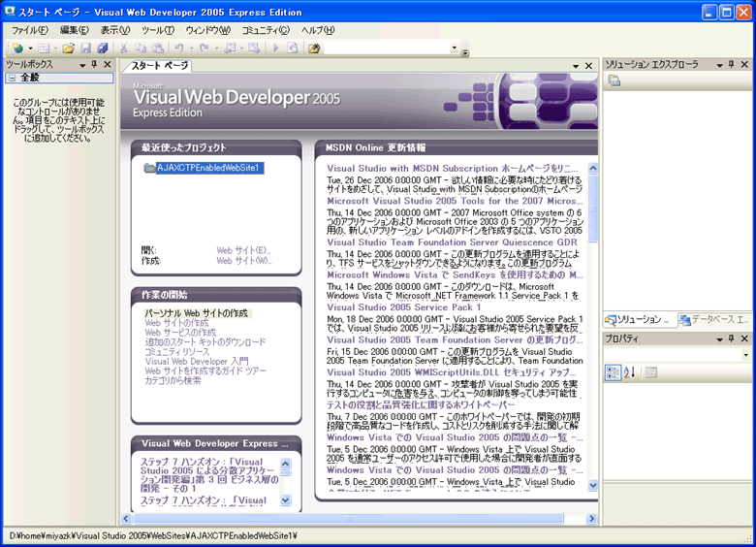The width and height of the screenshot is (756, 547).
Task: Click the toolbar options overflow arrow
Action: click(x=465, y=52)
